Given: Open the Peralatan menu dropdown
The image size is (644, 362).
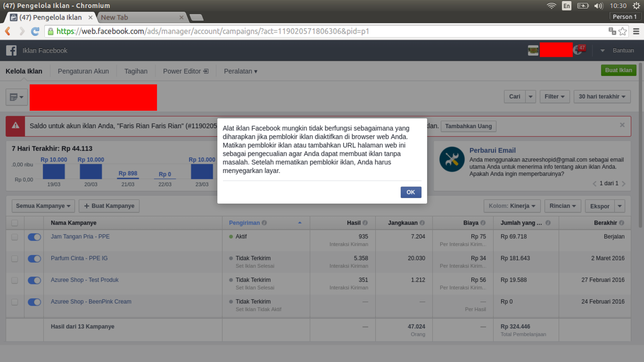Looking at the screenshot, I should pyautogui.click(x=240, y=71).
